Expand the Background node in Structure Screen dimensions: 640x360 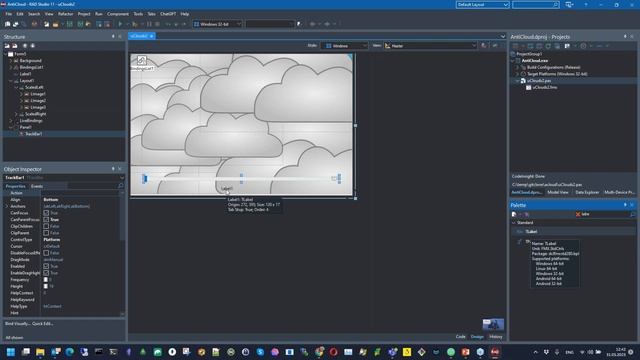11,60
